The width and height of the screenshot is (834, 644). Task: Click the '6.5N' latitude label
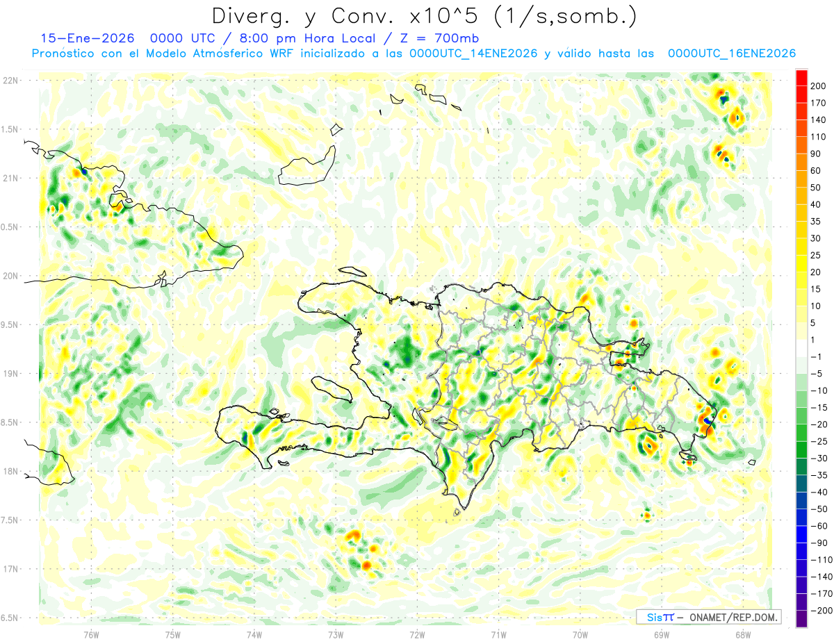8,618
